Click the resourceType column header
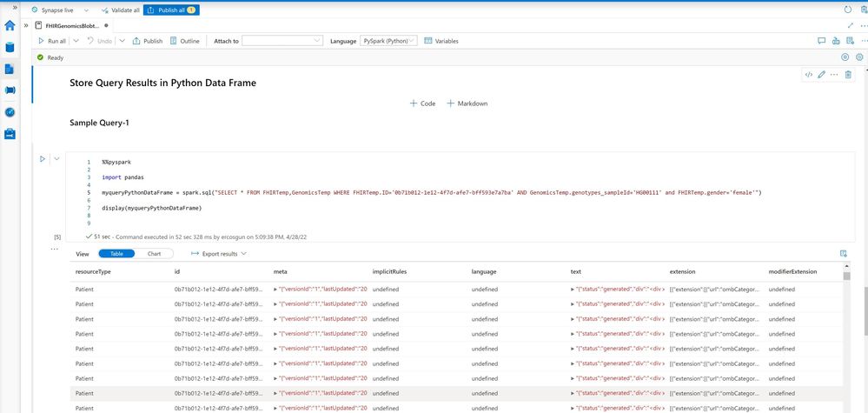The width and height of the screenshot is (868, 413). point(93,272)
